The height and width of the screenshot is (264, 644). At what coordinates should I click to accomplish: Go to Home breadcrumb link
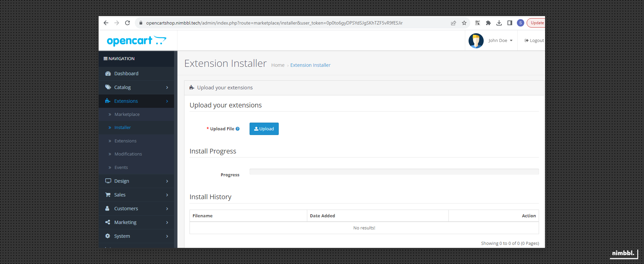(278, 65)
